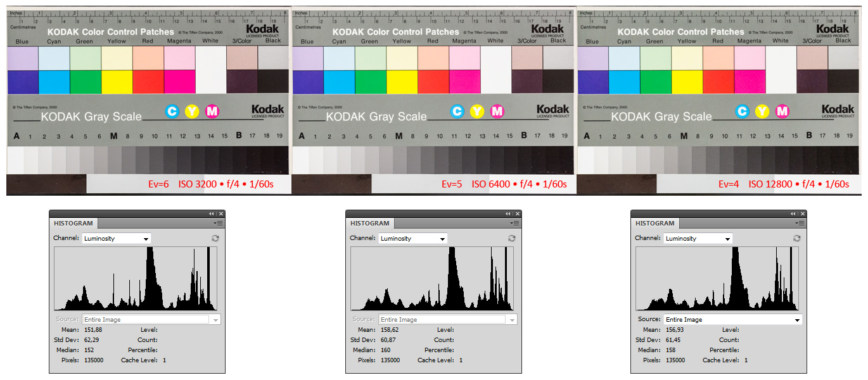Refresh the uncached histogram with Median 152
The height and width of the screenshot is (380, 868).
click(215, 238)
